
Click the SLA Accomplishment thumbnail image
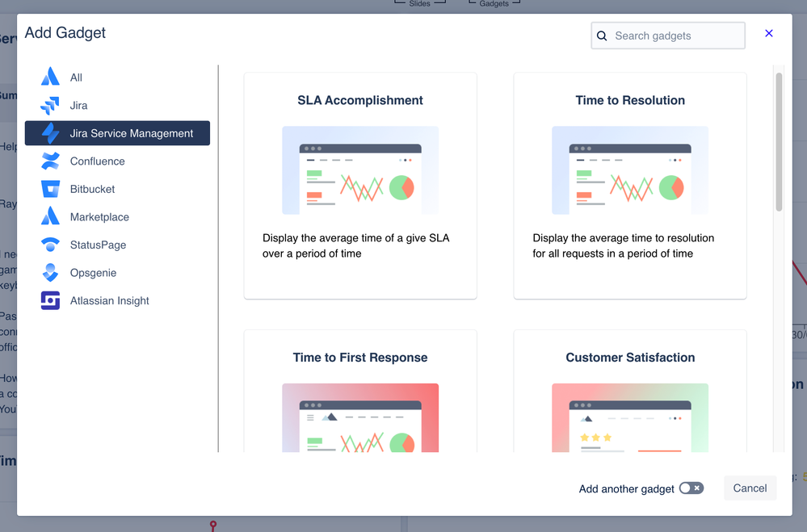tap(360, 170)
